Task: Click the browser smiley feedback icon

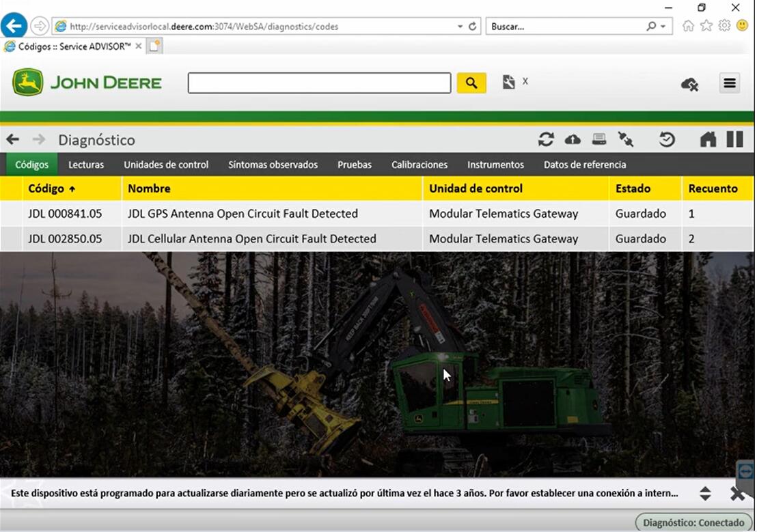Action: [x=743, y=25]
